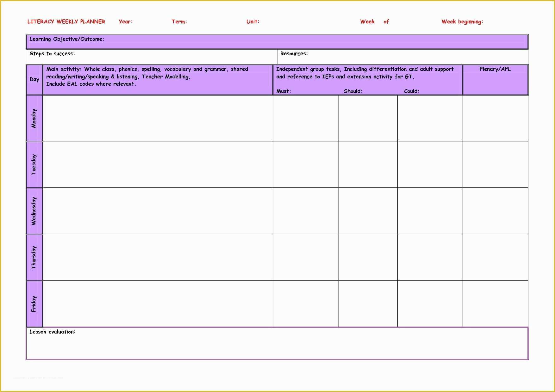Click Monday's Plenary/AFL cell
The width and height of the screenshot is (555, 392).
(496, 118)
